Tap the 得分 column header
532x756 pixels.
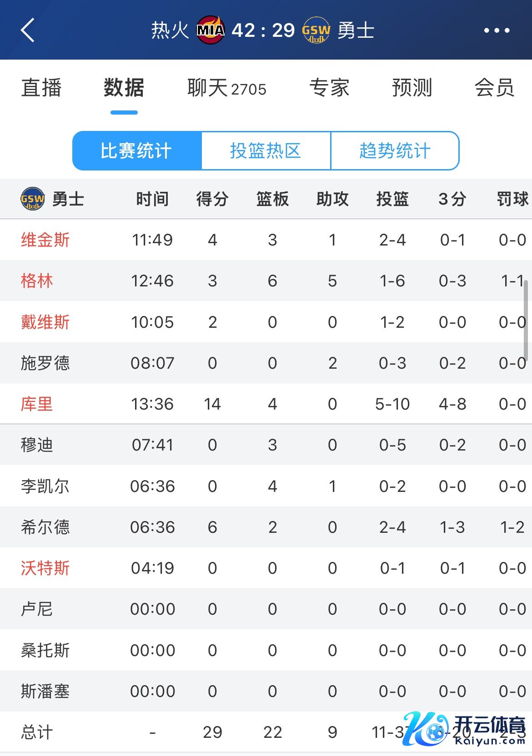tap(212, 199)
